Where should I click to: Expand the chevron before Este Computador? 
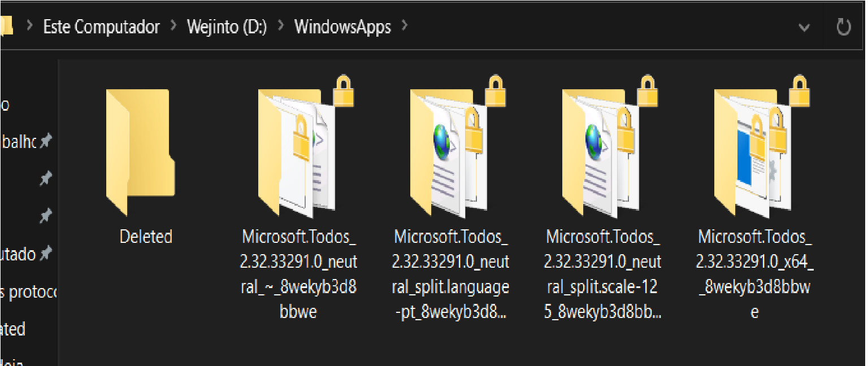(x=30, y=27)
